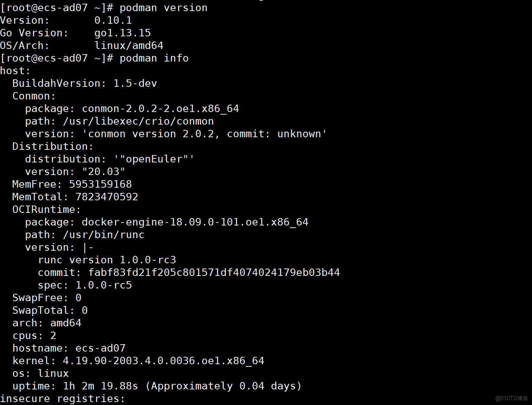Click the version number 0.10.1
Viewport: 532px width, 405px height.
[x=113, y=20]
